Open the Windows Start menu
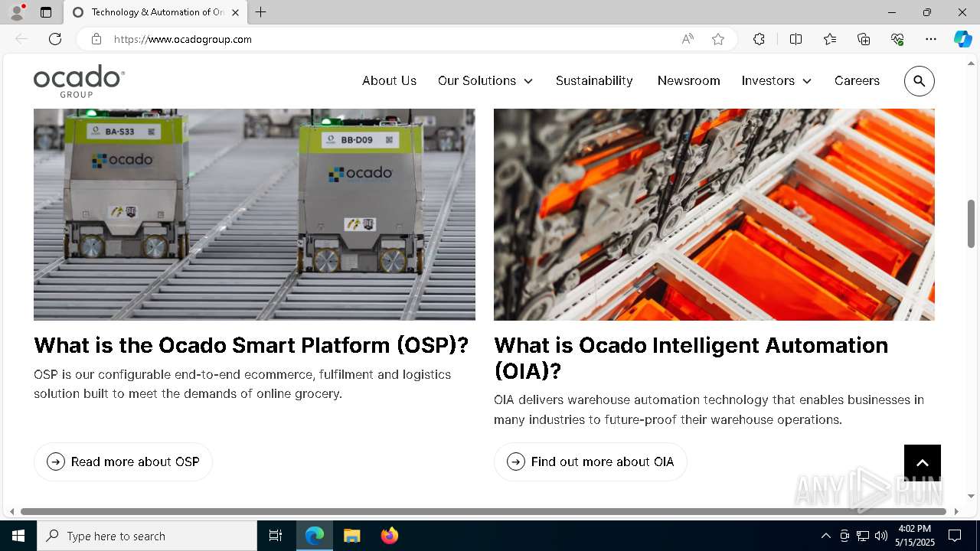Image resolution: width=980 pixels, height=551 pixels. [x=18, y=536]
